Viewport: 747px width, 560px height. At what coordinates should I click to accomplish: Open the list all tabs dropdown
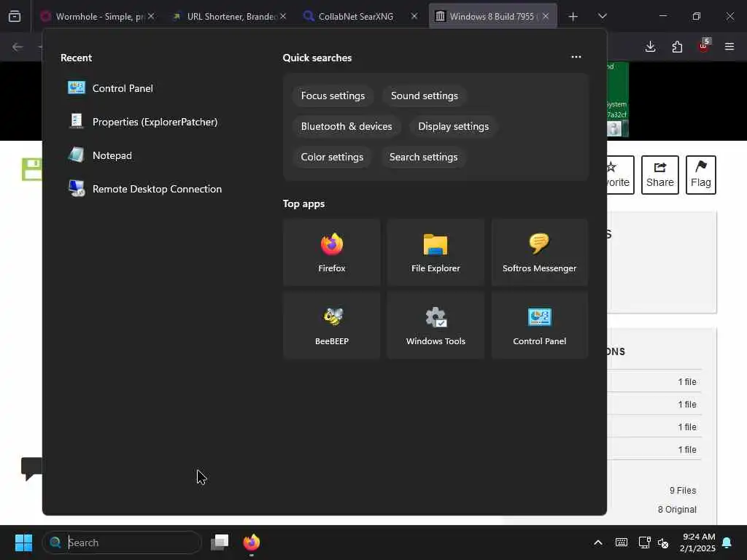point(602,16)
